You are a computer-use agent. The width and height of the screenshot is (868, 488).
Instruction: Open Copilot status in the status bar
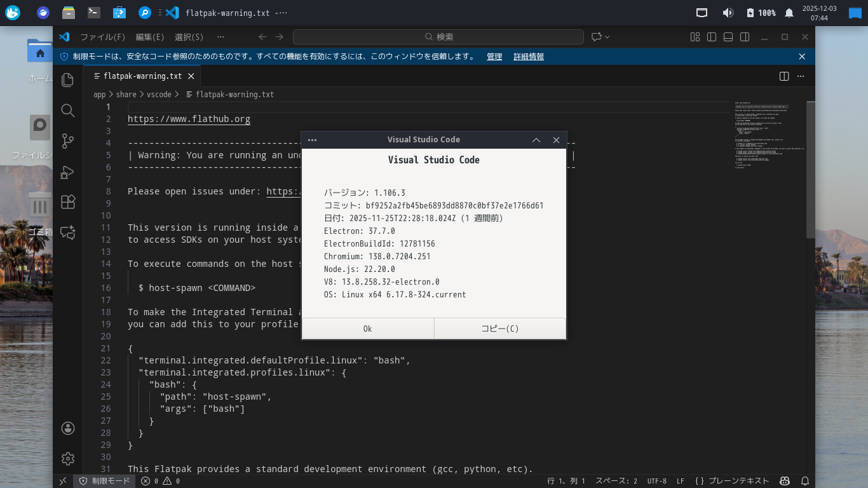785,481
